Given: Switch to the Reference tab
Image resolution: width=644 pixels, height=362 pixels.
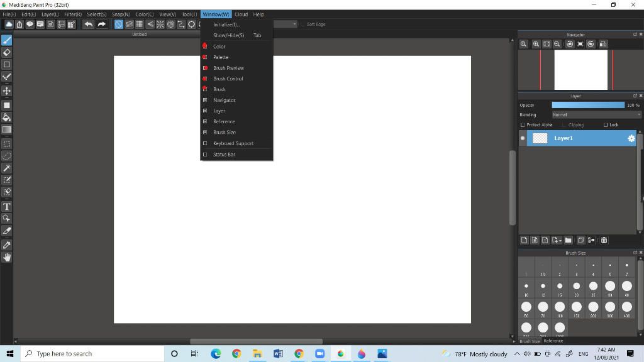Looking at the screenshot, I should coord(553,341).
